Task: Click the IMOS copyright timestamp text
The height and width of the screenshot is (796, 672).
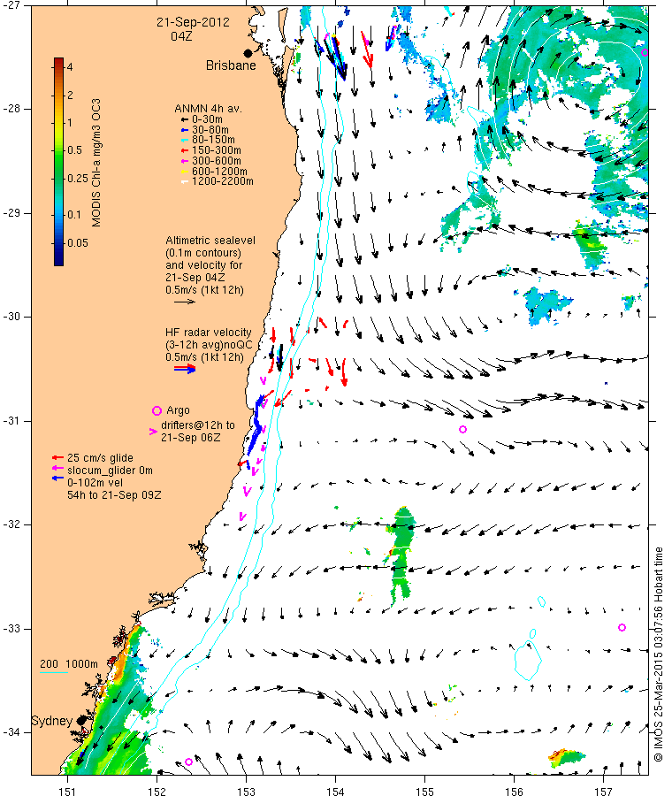Action: (x=659, y=654)
